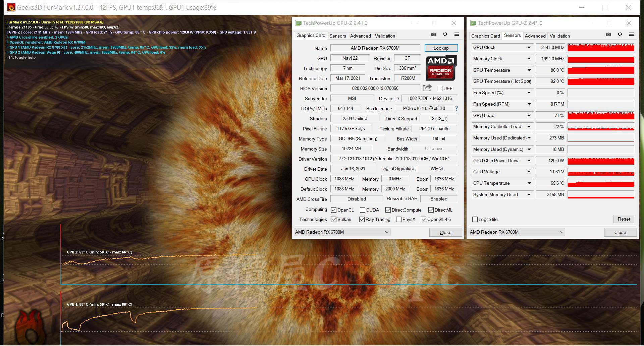This screenshot has height=346, width=644.
Task: Click the GPU 1 temperature graph label
Action: [100, 304]
